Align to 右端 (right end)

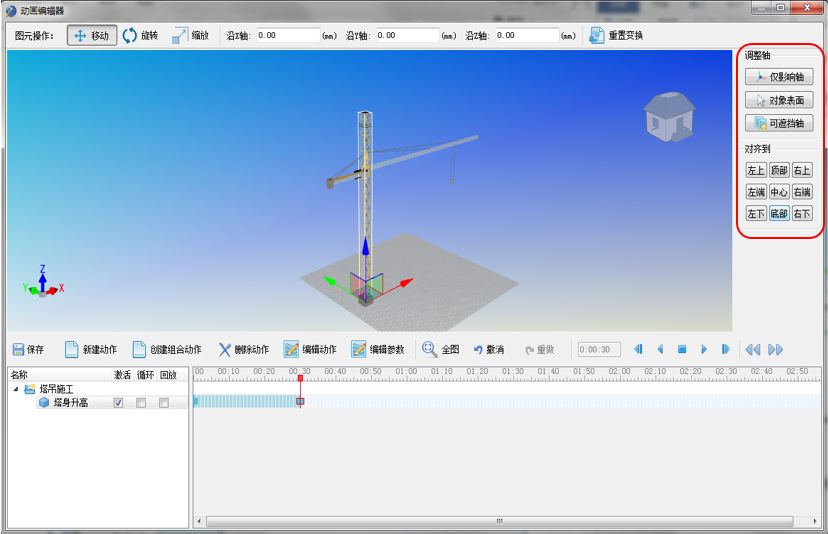coord(802,192)
